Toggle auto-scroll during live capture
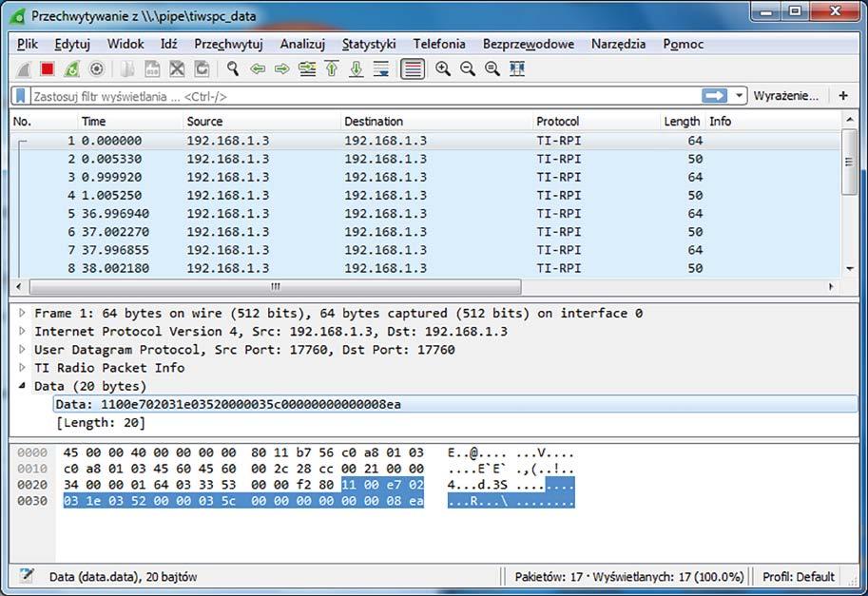This screenshot has width=868, height=596. [381, 69]
